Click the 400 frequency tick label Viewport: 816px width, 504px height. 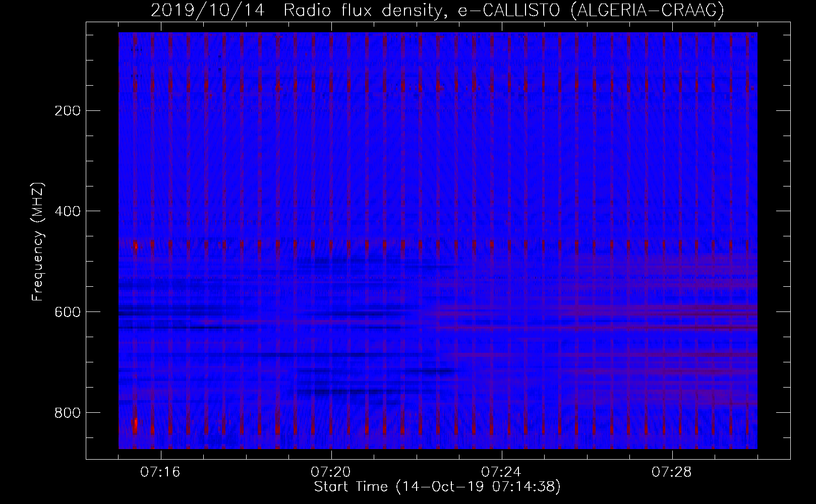[x=67, y=211]
